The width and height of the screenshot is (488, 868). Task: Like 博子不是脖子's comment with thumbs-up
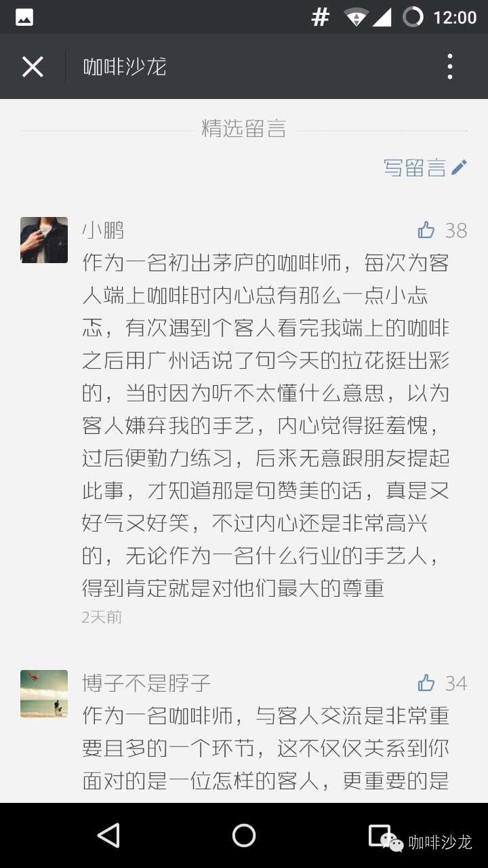pyautogui.click(x=426, y=682)
